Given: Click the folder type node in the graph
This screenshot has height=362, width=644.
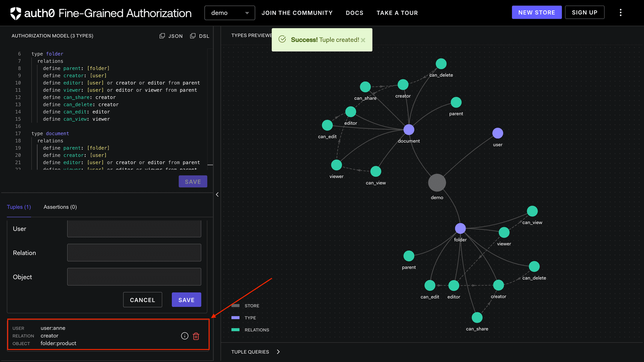Looking at the screenshot, I should pos(460,228).
